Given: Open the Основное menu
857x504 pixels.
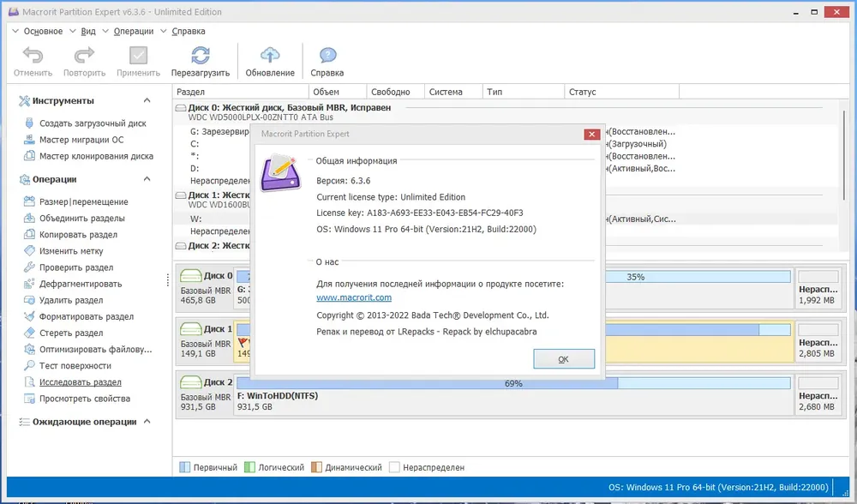Looking at the screenshot, I should (43, 31).
